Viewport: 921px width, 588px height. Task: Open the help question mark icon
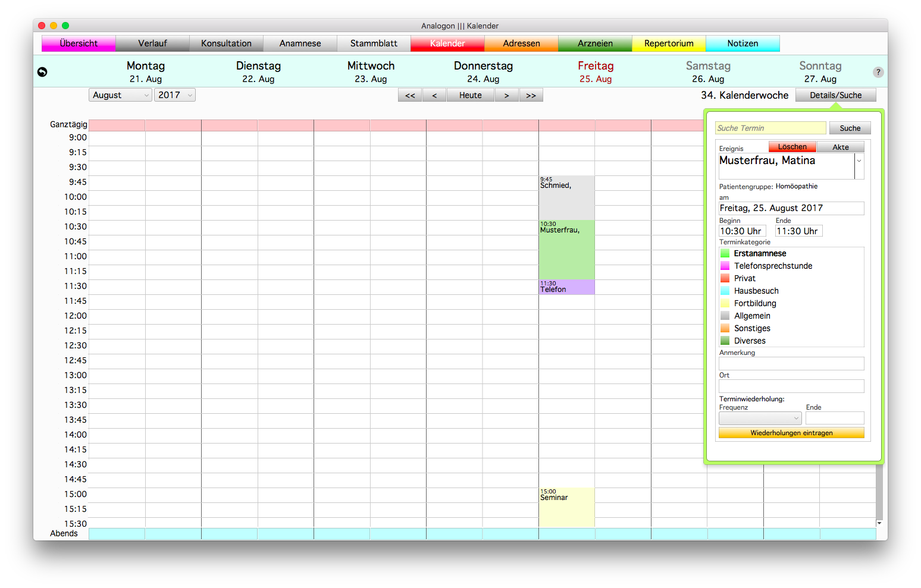click(878, 72)
